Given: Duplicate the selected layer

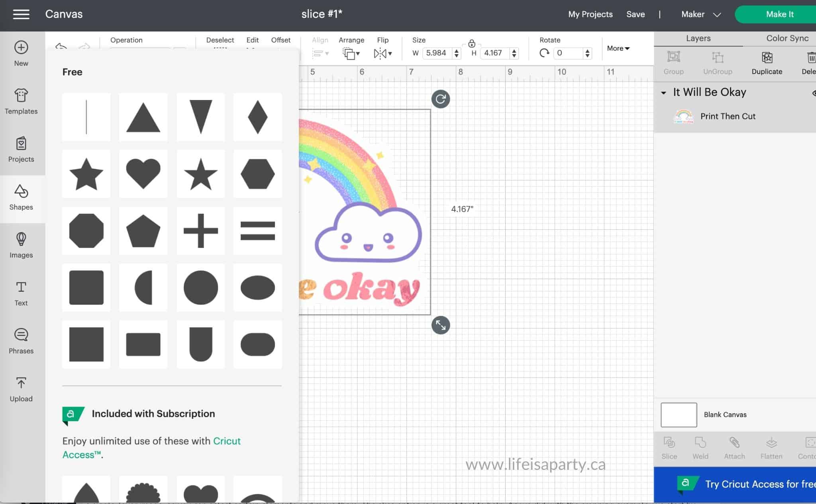Looking at the screenshot, I should pos(767,63).
